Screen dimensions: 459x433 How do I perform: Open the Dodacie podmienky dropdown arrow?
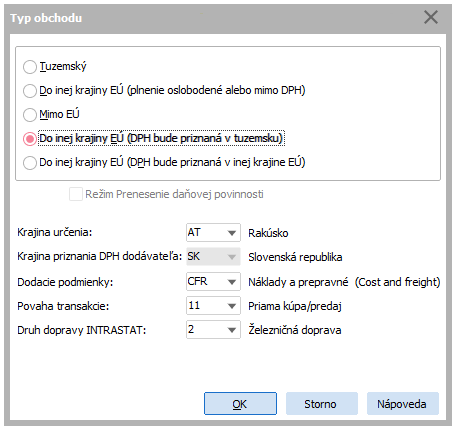click(232, 282)
